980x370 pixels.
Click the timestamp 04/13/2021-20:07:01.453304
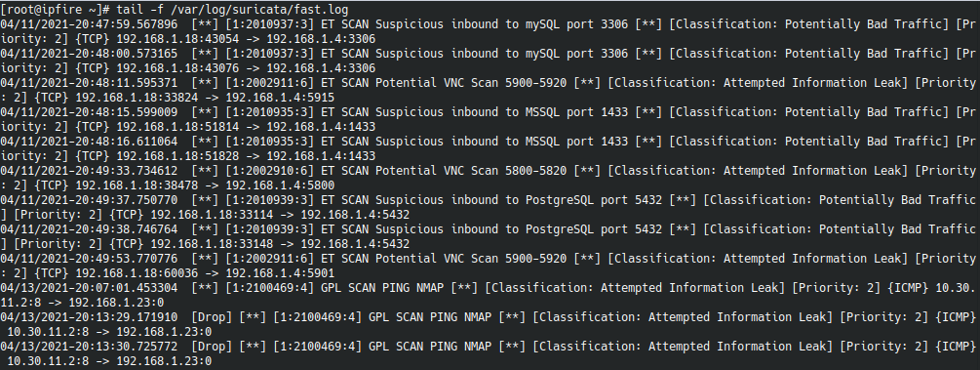click(x=89, y=287)
